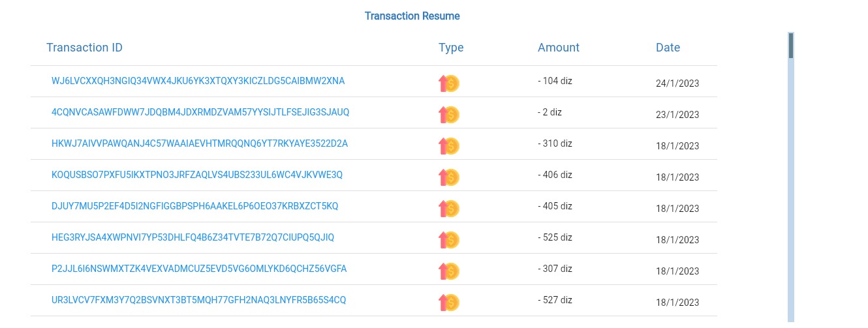Click outgoing coin icon for -405 diz row
Screen dimensions: 868x328
click(x=448, y=209)
